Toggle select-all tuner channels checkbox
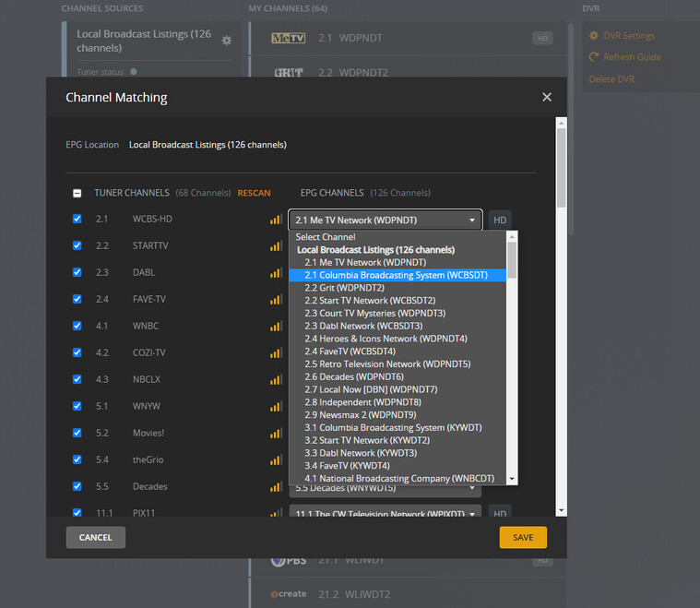 click(x=77, y=193)
